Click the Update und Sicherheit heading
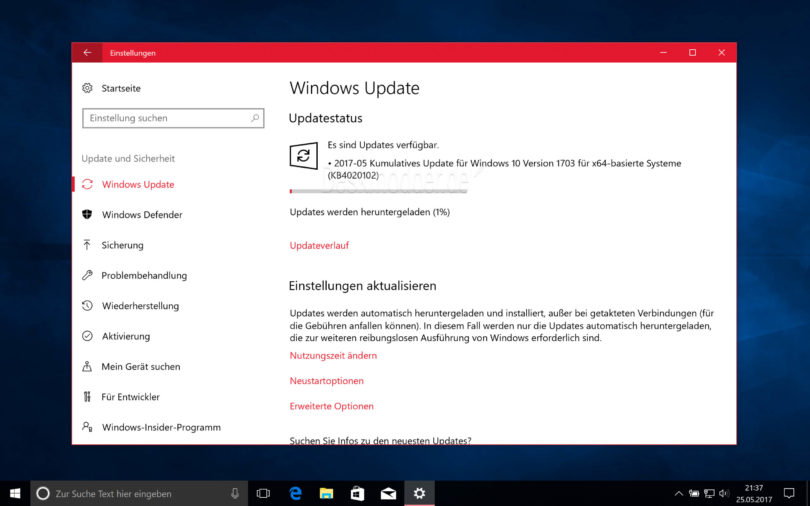810x506 pixels. [128, 159]
